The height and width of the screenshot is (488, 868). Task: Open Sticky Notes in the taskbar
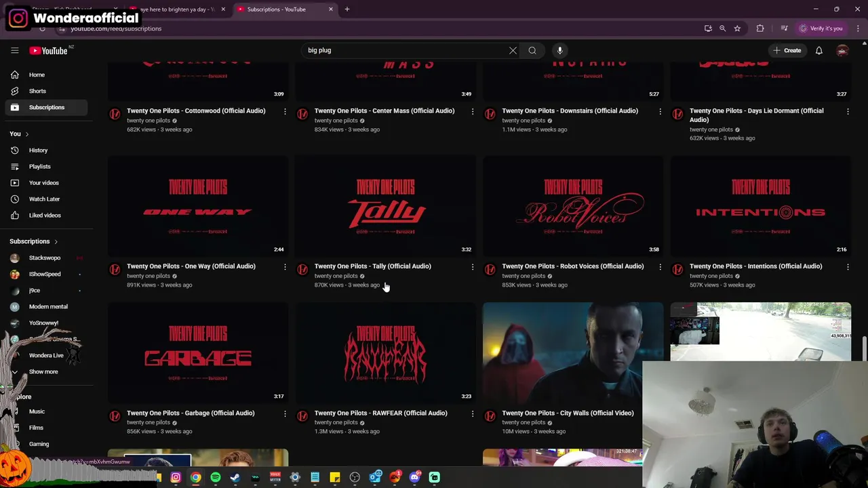[x=335, y=477]
